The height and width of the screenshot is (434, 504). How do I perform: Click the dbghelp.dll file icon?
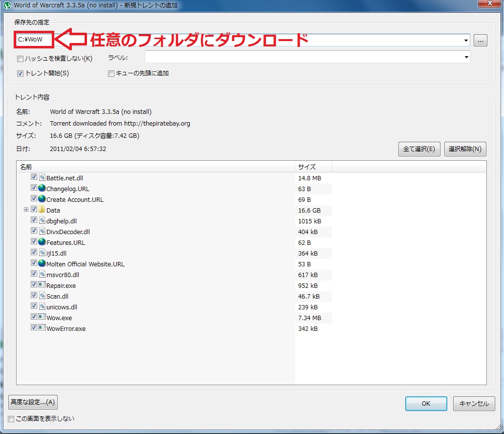(x=42, y=220)
